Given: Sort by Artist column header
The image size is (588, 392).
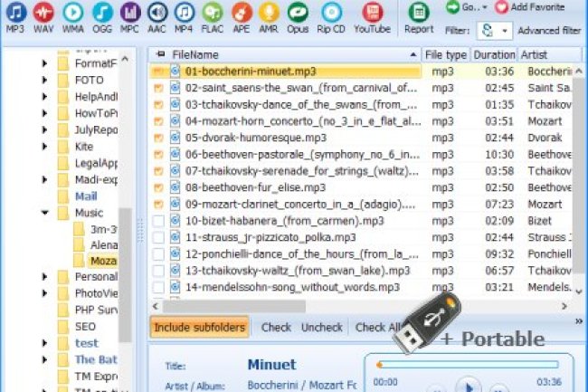Looking at the screenshot, I should coord(549,54).
